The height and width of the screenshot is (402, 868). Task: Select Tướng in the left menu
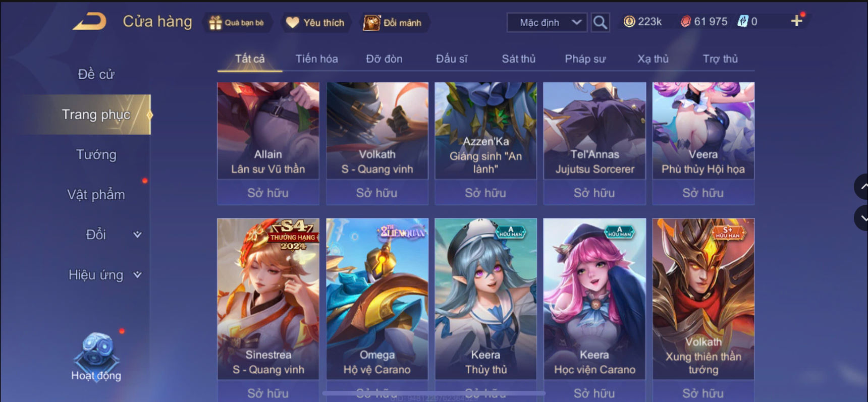[96, 154]
